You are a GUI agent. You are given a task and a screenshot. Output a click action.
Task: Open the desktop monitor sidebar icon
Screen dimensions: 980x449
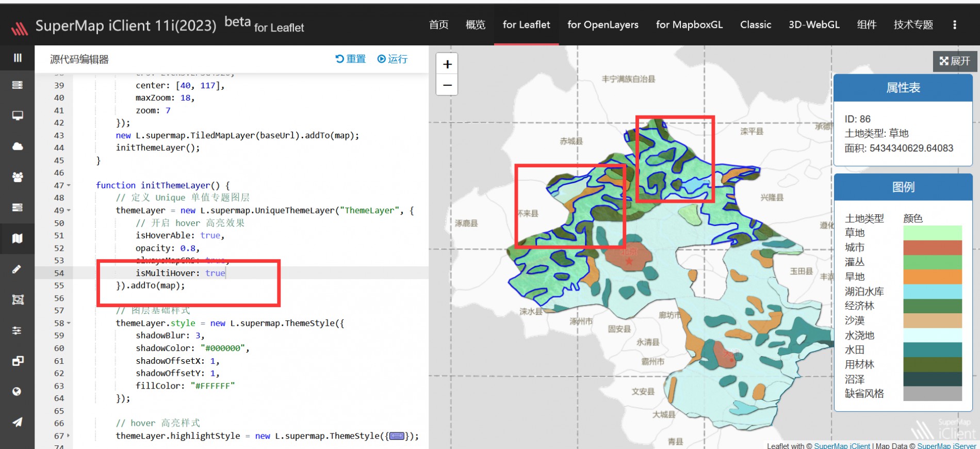click(18, 116)
